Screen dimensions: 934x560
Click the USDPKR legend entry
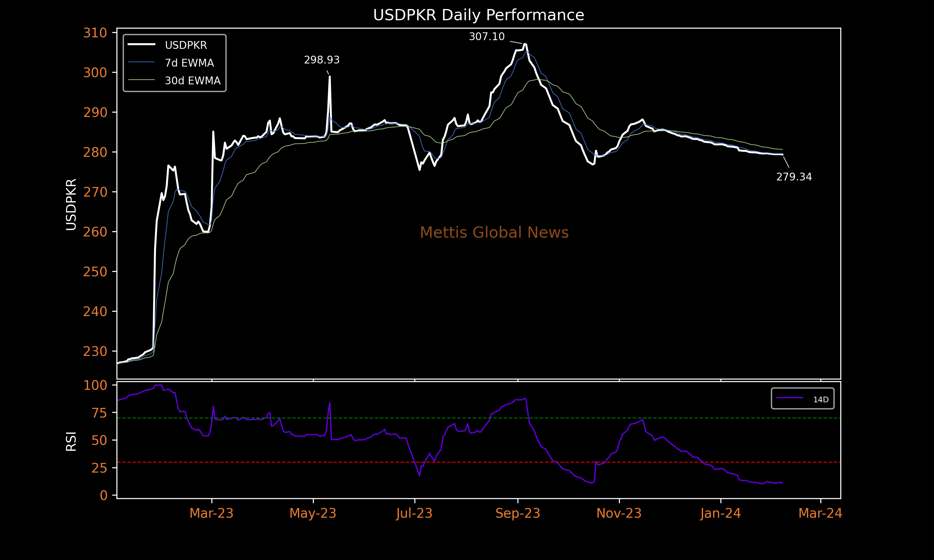click(x=186, y=45)
